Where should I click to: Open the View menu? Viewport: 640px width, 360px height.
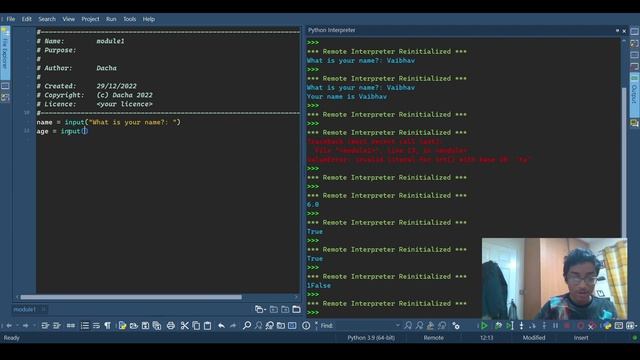coord(69,19)
